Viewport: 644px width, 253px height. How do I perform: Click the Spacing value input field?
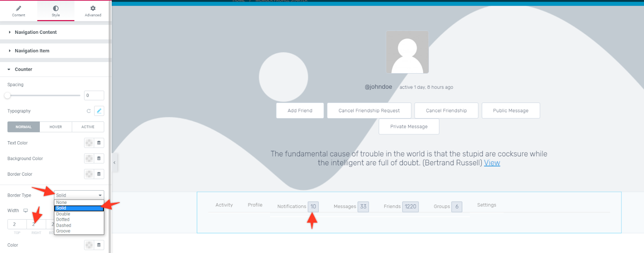[94, 95]
